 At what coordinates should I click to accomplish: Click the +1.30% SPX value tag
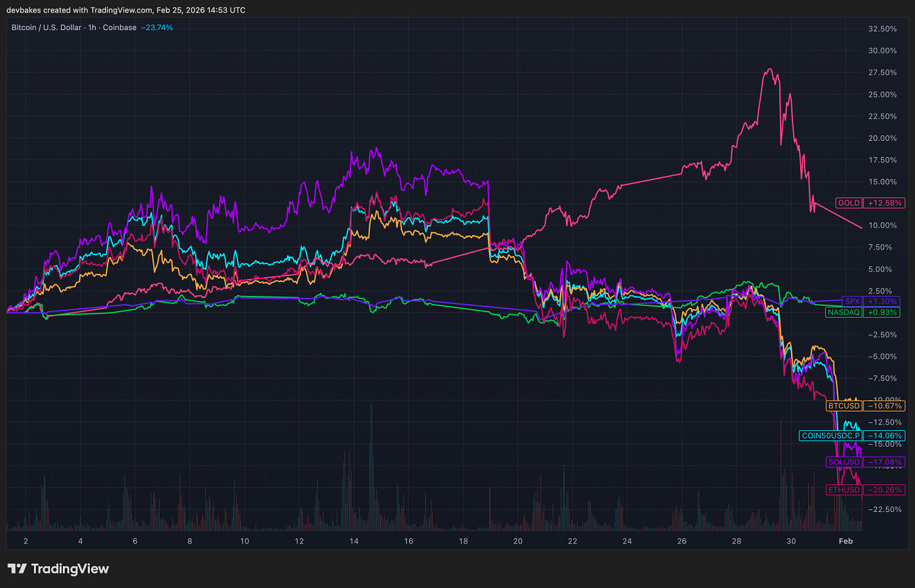[x=882, y=302]
